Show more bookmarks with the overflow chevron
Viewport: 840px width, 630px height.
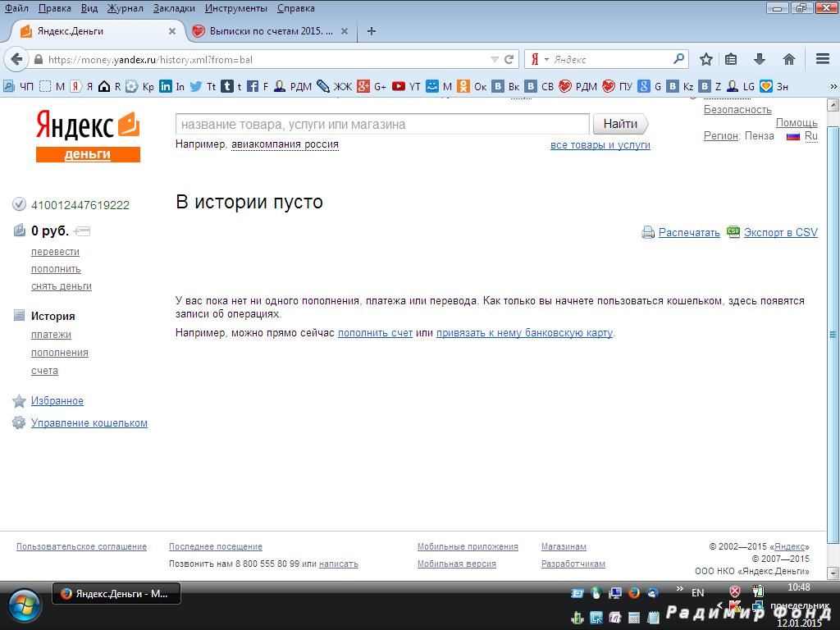click(x=833, y=86)
